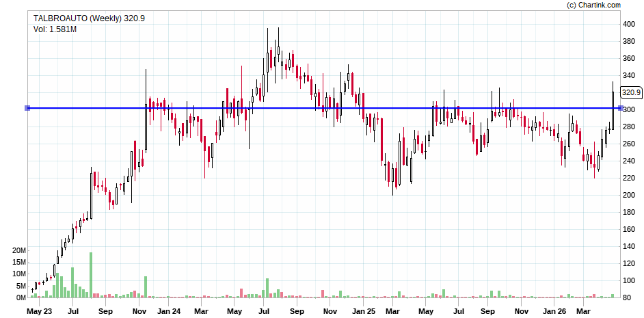
Task: Click the 360 price axis label
Action: pyautogui.click(x=628, y=58)
